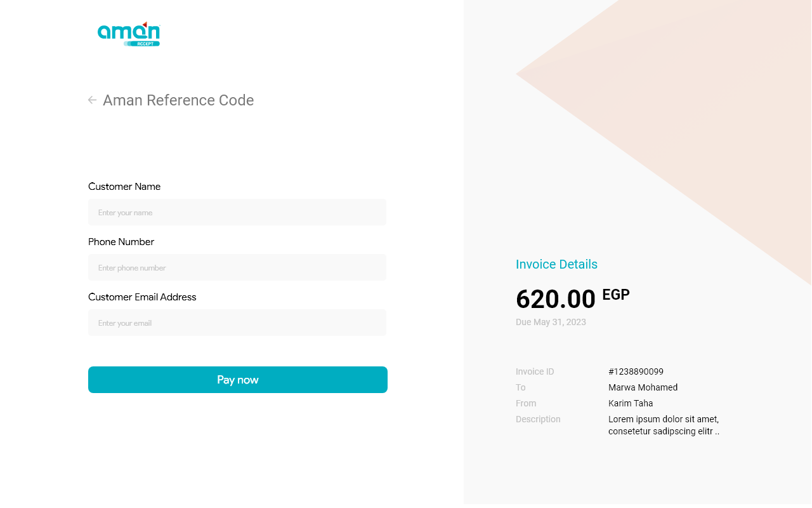Click the back arrow icon

coord(92,100)
